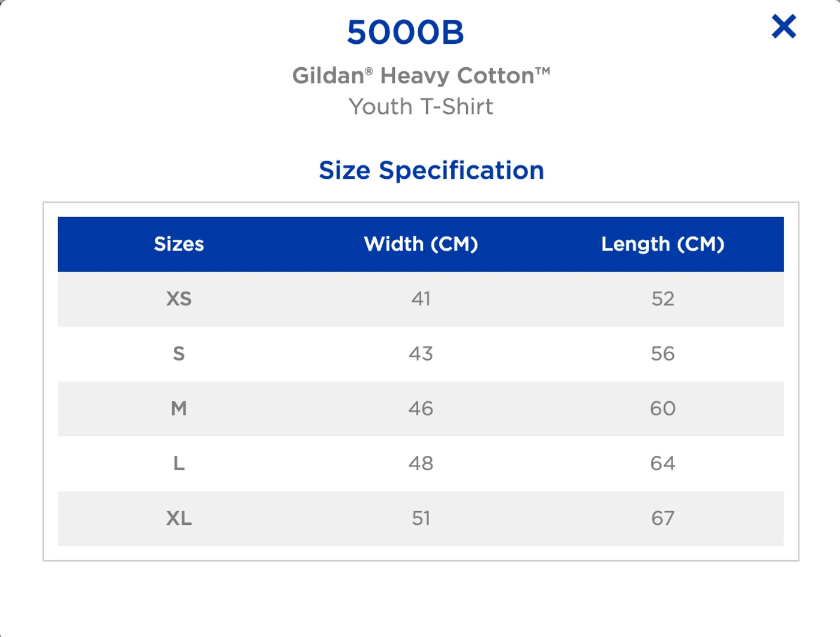840x637 pixels.
Task: Select the XS size row
Action: pyautogui.click(x=179, y=299)
